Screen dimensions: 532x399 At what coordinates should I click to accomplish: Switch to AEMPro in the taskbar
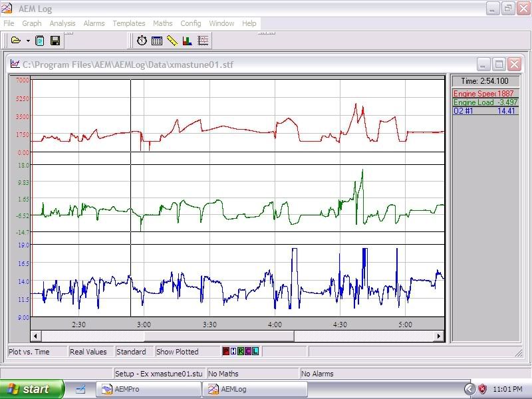[148, 389]
